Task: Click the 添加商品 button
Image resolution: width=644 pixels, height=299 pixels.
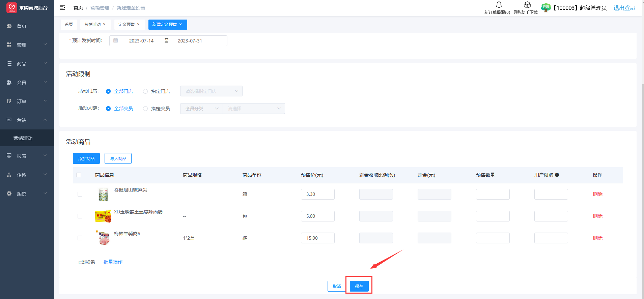Action: [86, 158]
